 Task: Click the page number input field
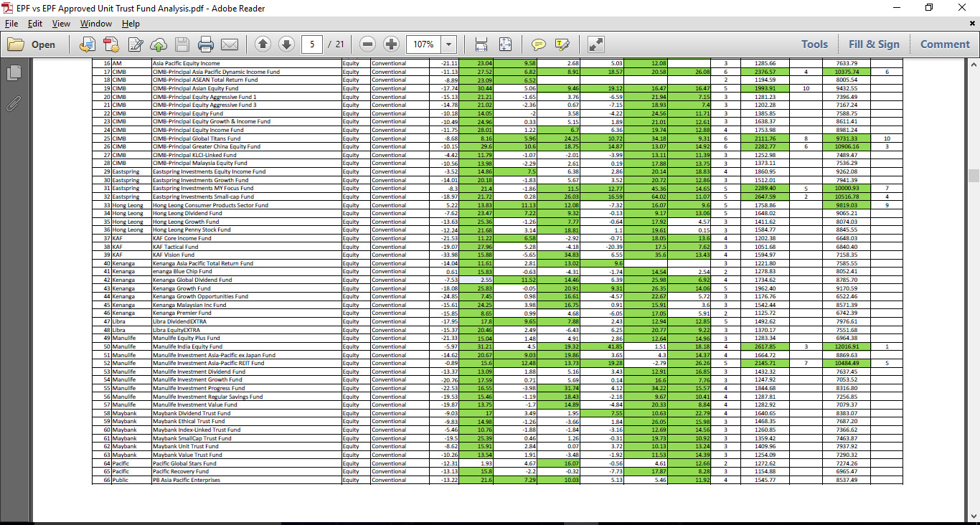[312, 44]
